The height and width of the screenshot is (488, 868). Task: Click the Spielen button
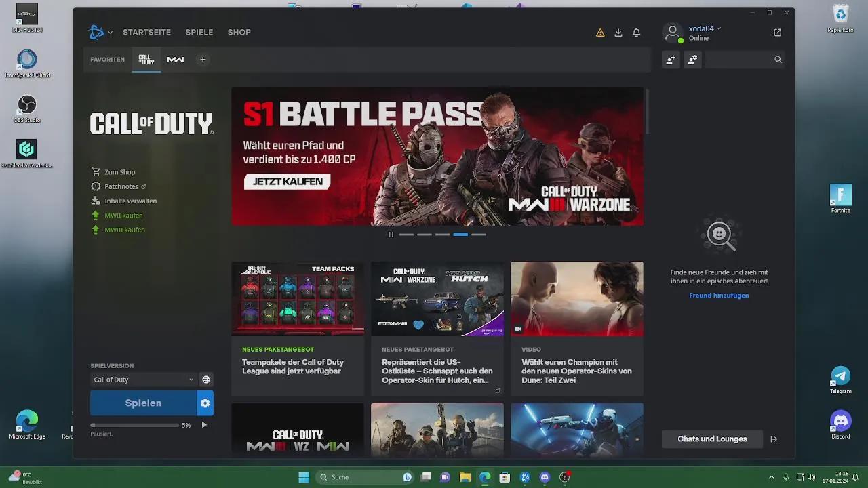pos(143,403)
